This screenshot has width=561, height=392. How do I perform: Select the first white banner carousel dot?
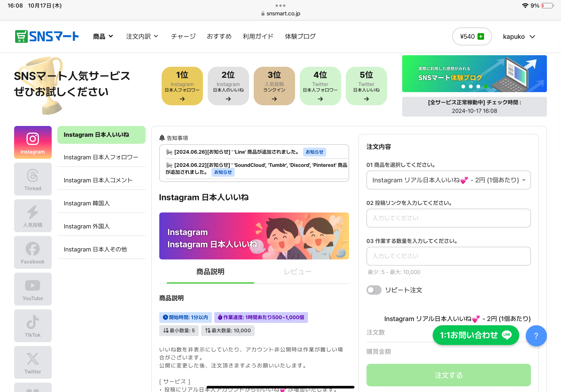point(463,86)
